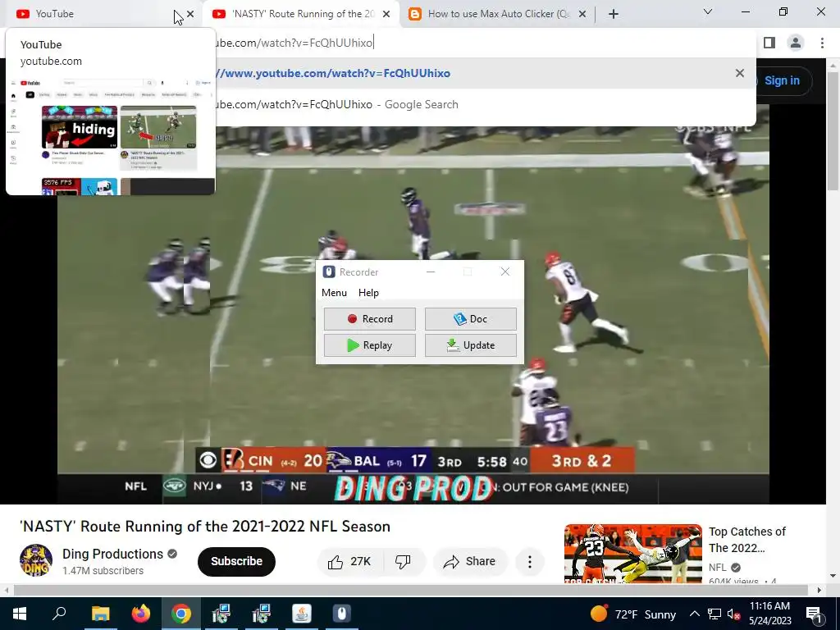Show hidden system tray icons

coord(694,614)
